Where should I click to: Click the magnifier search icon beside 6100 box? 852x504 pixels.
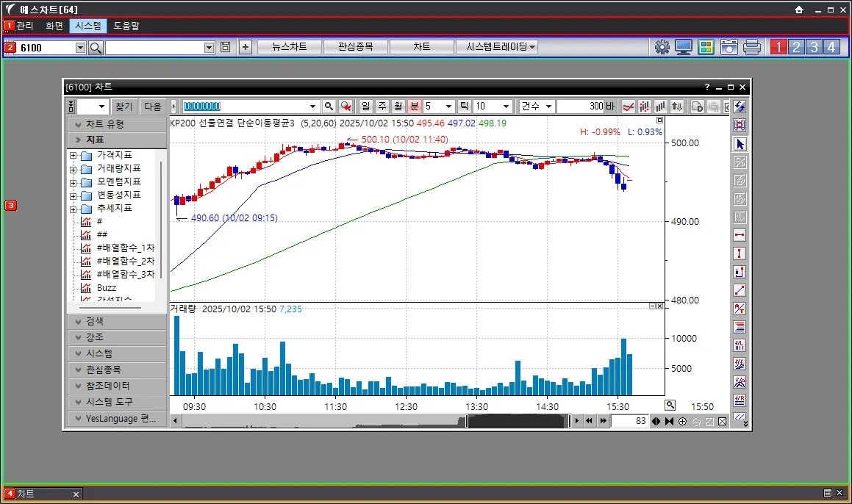click(96, 48)
